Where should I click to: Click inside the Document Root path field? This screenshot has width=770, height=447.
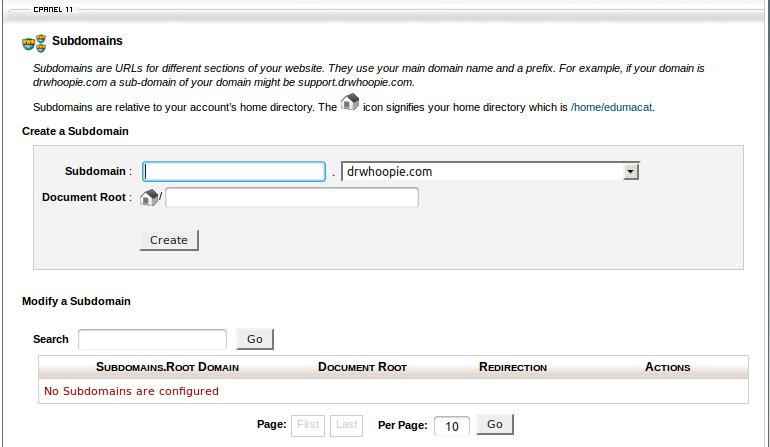tap(291, 198)
